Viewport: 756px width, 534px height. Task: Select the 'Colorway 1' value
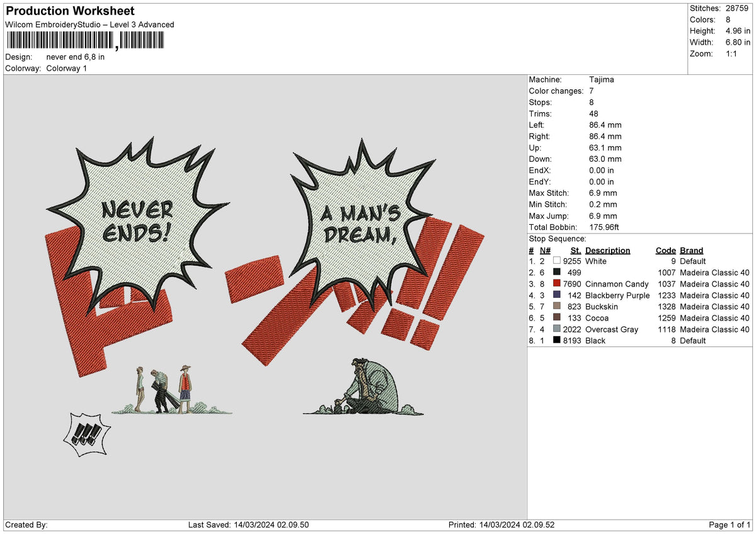click(67, 68)
